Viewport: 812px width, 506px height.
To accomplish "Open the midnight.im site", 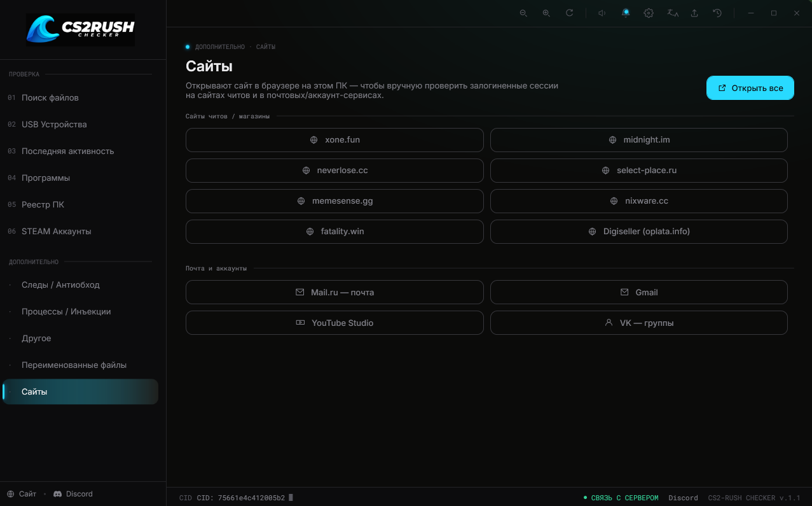I will coord(639,140).
